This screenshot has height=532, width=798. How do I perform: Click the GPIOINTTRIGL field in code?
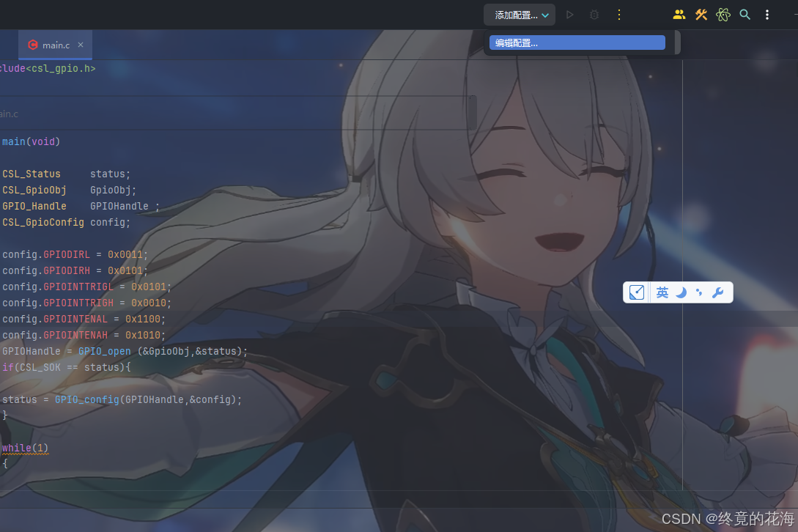click(x=78, y=287)
